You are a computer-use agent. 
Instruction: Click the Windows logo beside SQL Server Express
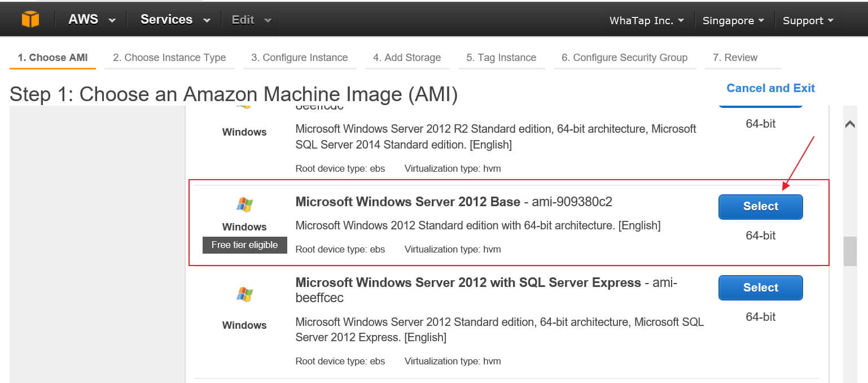point(244,294)
